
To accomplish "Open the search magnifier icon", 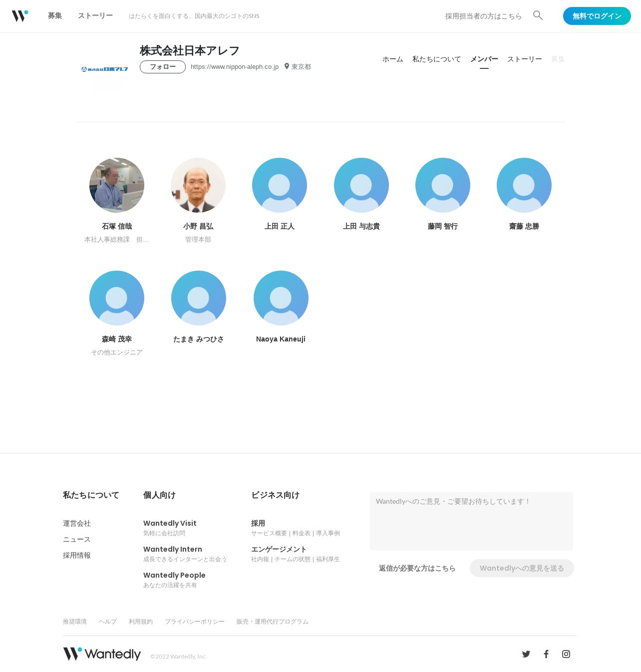I will pos(538,15).
